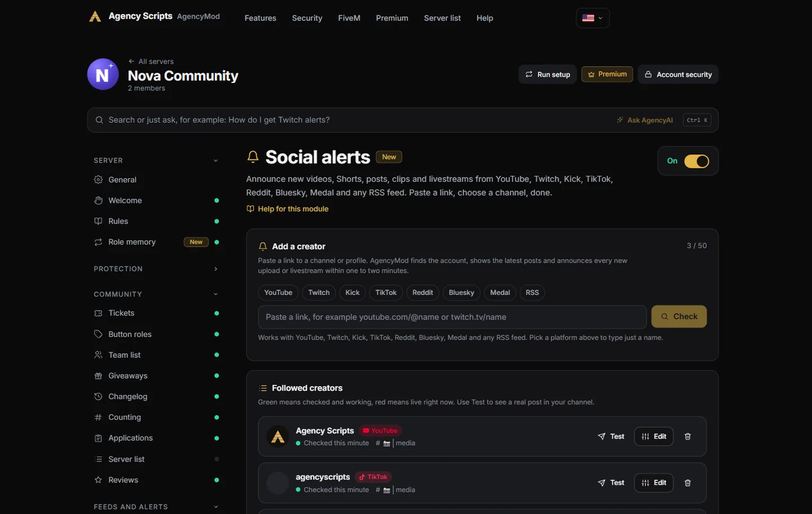Focus the paste a link input field
The height and width of the screenshot is (514, 812).
(x=452, y=317)
